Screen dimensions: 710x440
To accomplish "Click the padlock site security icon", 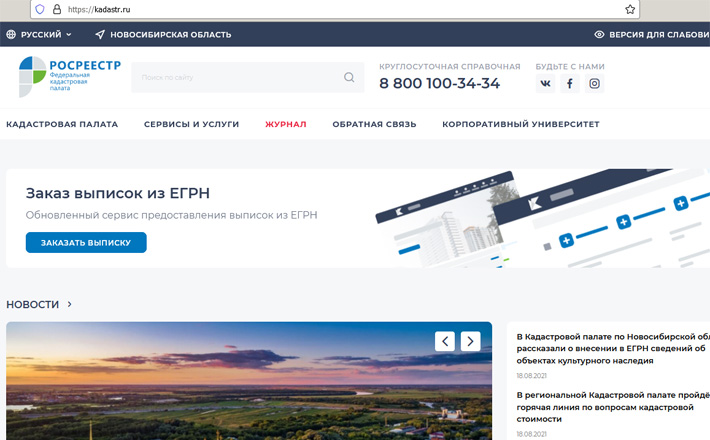I will (x=57, y=9).
